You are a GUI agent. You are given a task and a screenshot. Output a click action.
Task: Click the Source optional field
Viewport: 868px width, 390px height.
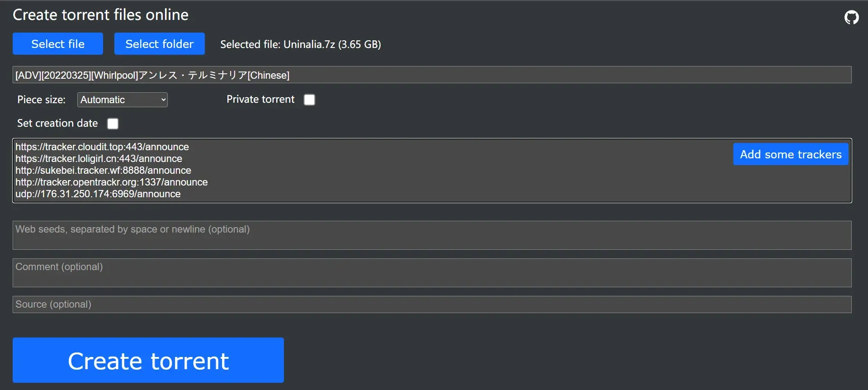(x=432, y=304)
